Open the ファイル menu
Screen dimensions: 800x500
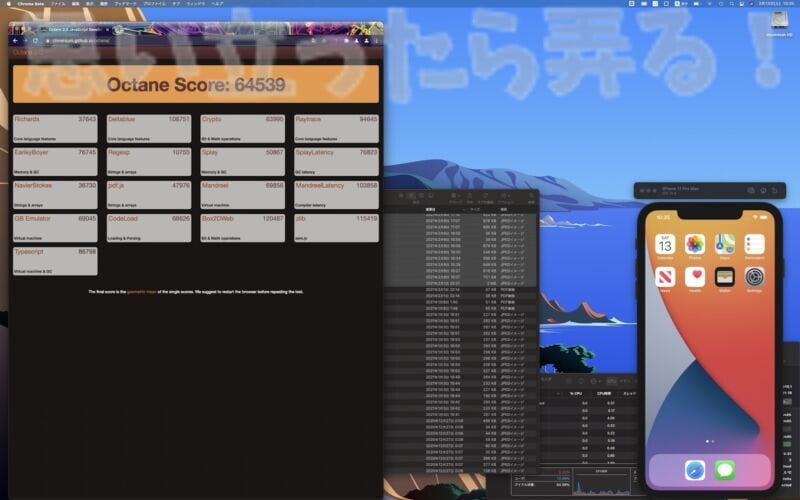pyautogui.click(x=58, y=4)
